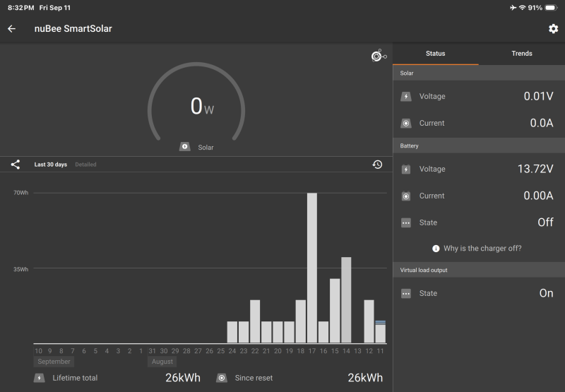Click the solar Voltage icon

tap(406, 96)
